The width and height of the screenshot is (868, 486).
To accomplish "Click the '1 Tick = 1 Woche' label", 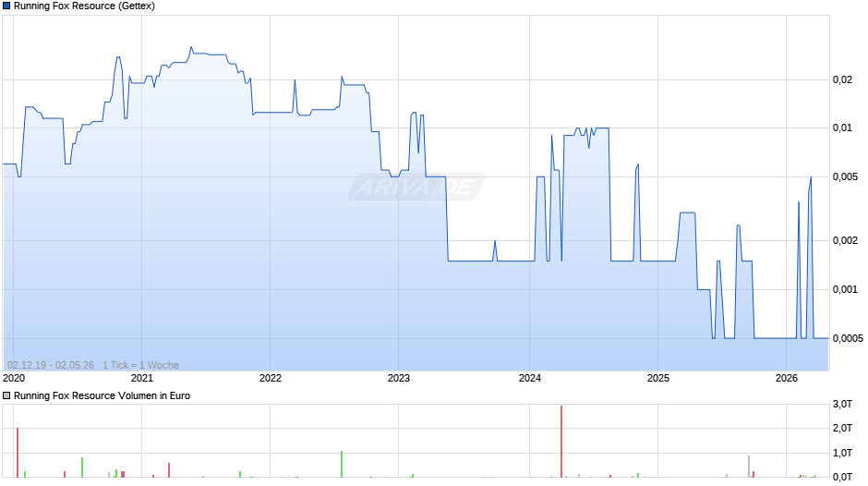I will click(x=140, y=365).
